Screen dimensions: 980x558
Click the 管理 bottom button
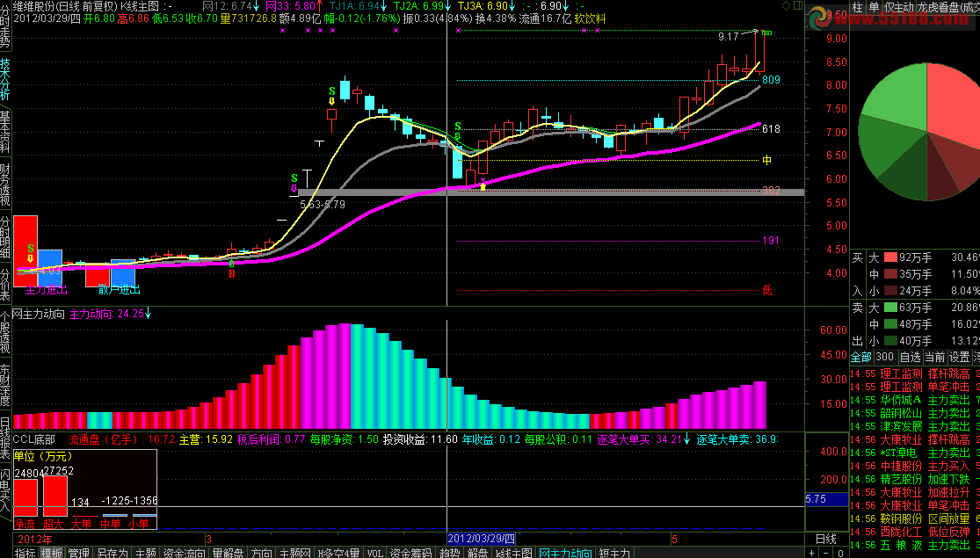pos(79,553)
